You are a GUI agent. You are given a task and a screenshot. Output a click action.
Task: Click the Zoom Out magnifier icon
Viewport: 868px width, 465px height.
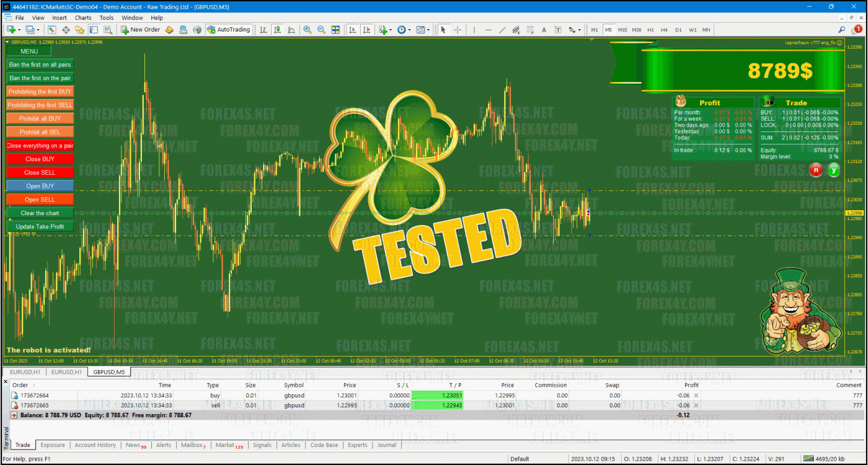[x=321, y=30]
